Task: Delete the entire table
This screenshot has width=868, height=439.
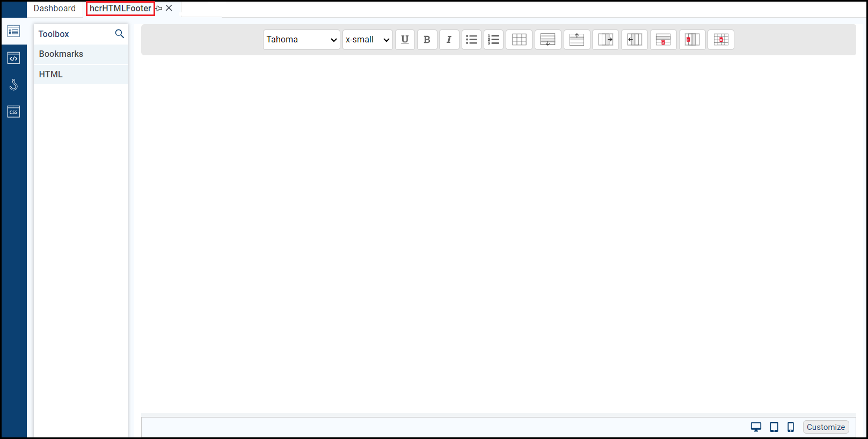Action: [x=721, y=40]
